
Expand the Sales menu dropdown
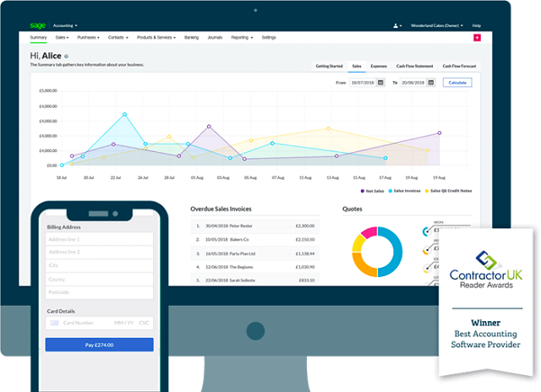pos(62,38)
